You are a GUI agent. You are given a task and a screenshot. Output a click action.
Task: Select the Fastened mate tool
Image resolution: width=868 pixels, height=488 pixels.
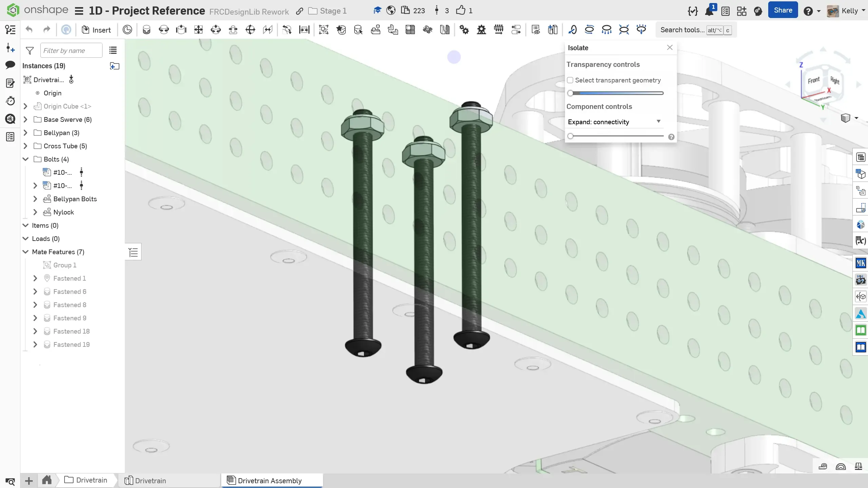pos(146,30)
